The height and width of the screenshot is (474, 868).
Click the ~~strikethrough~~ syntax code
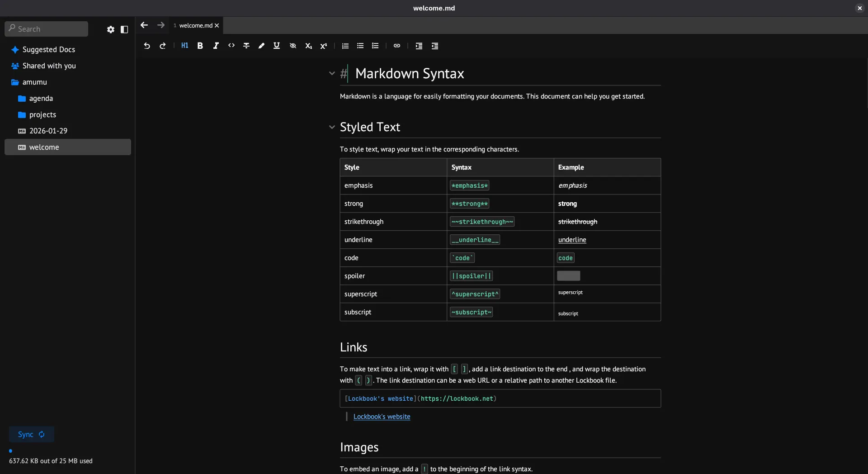pos(482,222)
